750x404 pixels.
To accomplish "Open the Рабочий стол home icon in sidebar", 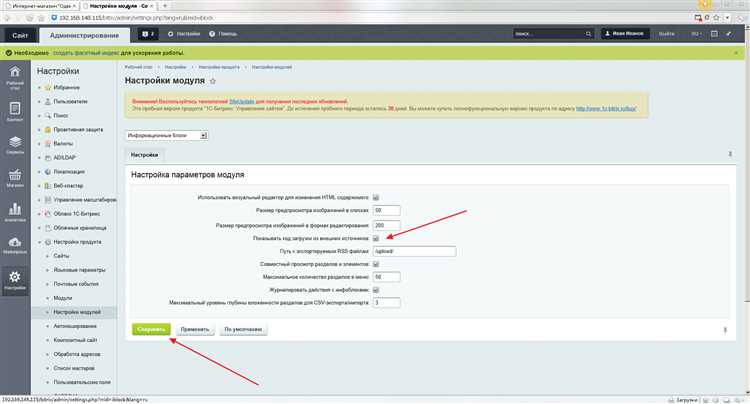I will click(15, 77).
